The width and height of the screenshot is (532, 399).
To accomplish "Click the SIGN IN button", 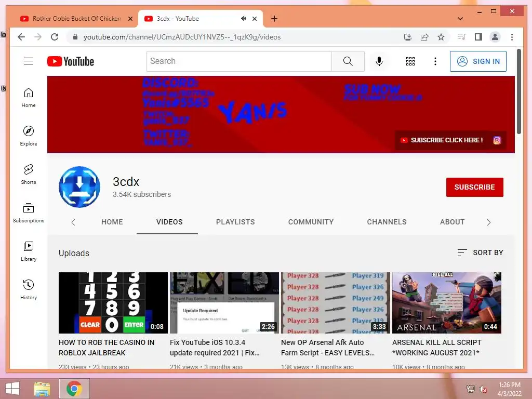I will [478, 61].
